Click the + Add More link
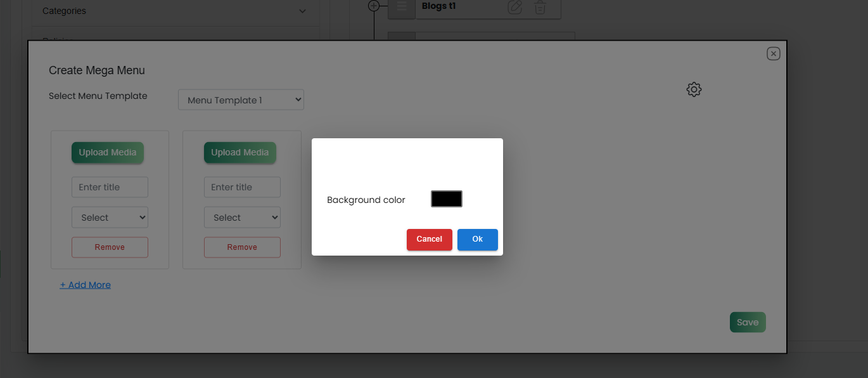 [86, 285]
